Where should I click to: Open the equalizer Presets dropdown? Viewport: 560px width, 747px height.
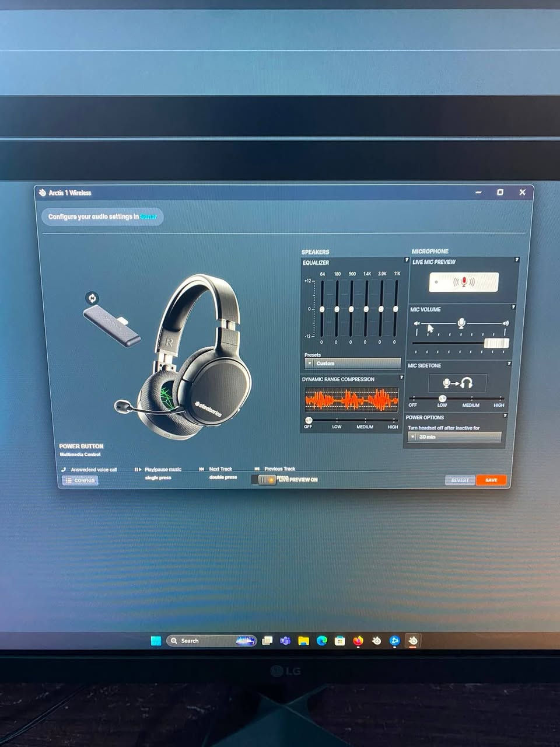tap(353, 364)
